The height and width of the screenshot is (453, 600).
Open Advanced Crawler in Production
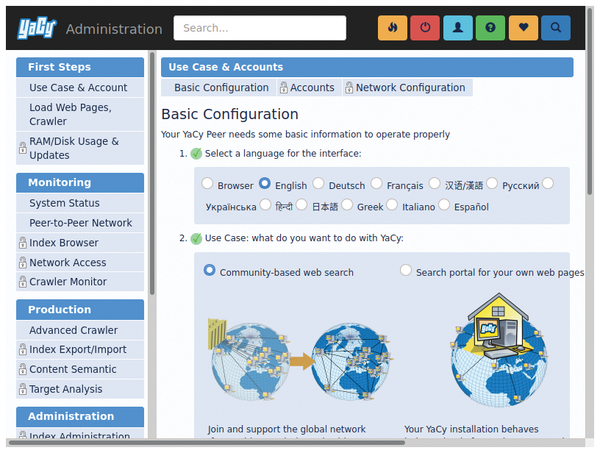tap(80, 330)
